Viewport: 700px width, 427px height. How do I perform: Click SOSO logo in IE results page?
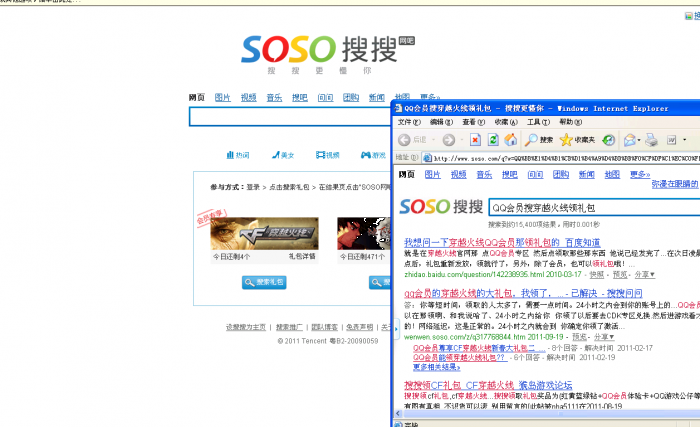(x=441, y=207)
